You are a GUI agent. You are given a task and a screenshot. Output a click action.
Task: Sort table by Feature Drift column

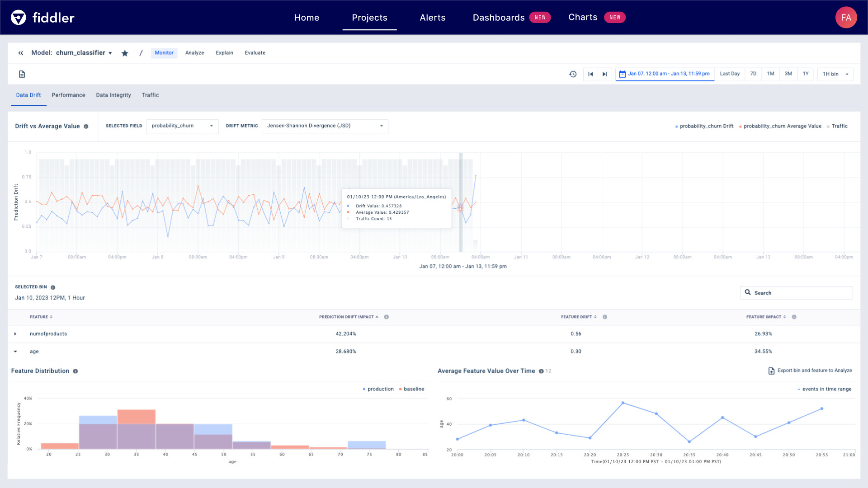point(596,317)
